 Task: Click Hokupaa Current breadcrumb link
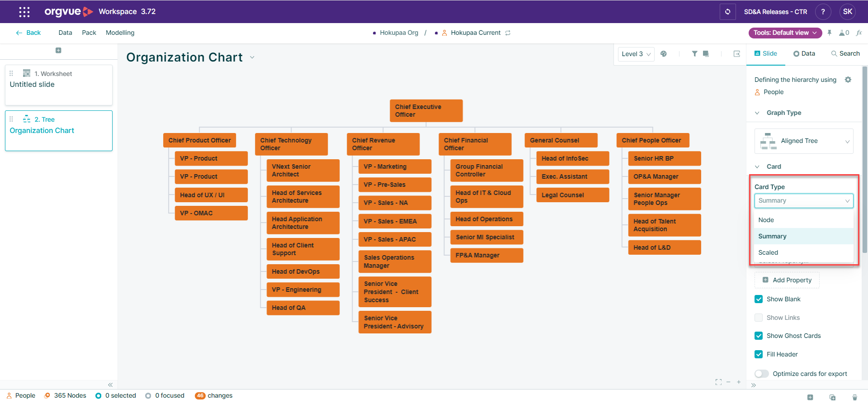[x=476, y=33]
